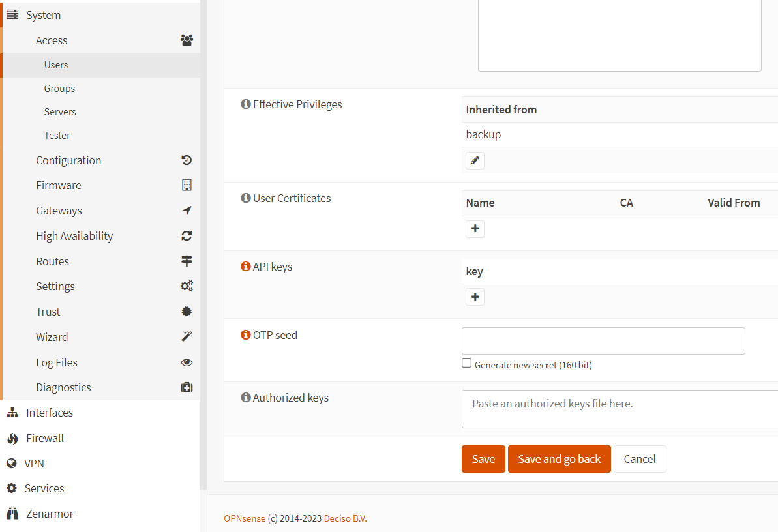
Task: Click the Interfaces sitemap icon
Action: [12, 413]
